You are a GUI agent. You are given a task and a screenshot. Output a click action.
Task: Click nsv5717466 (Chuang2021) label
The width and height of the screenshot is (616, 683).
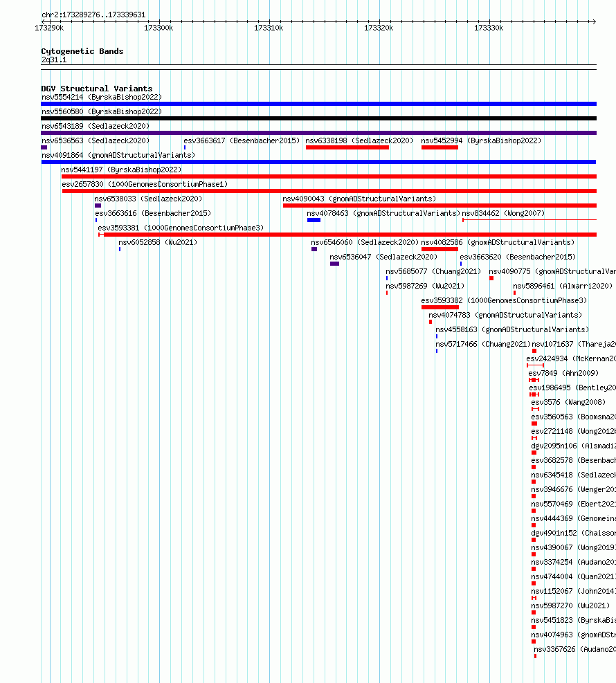tap(483, 344)
